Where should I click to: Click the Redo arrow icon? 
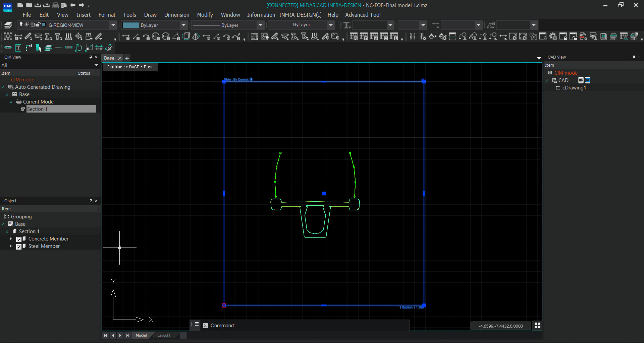(81, 5)
